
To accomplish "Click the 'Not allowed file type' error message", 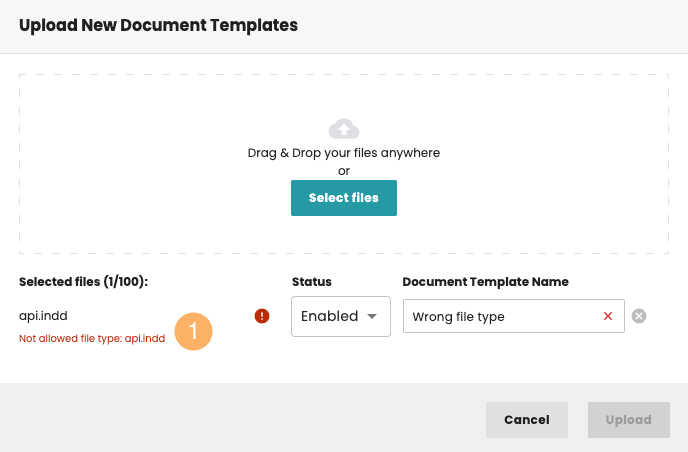I will point(92,339).
